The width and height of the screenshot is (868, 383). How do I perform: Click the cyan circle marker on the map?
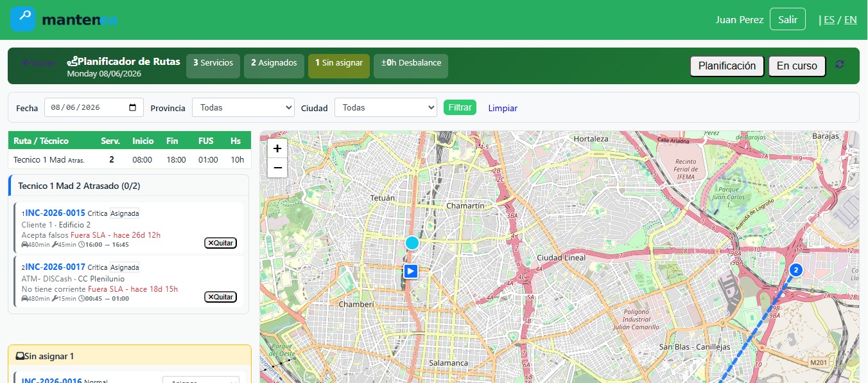click(412, 243)
